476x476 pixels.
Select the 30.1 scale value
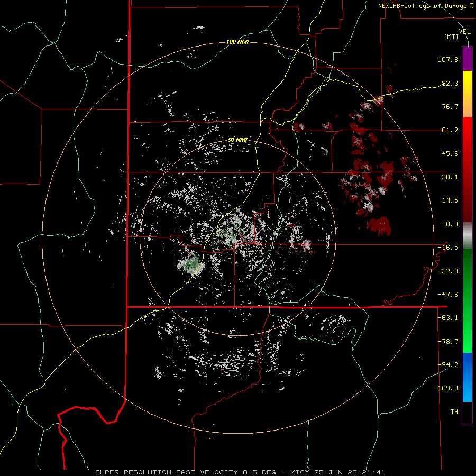(450, 177)
